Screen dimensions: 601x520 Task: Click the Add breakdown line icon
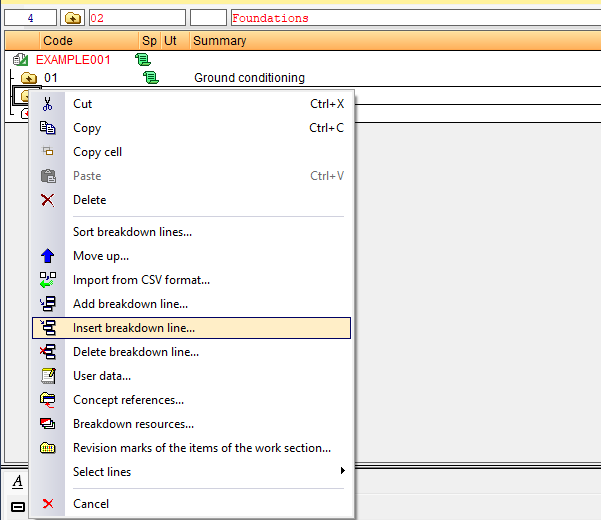click(x=48, y=303)
